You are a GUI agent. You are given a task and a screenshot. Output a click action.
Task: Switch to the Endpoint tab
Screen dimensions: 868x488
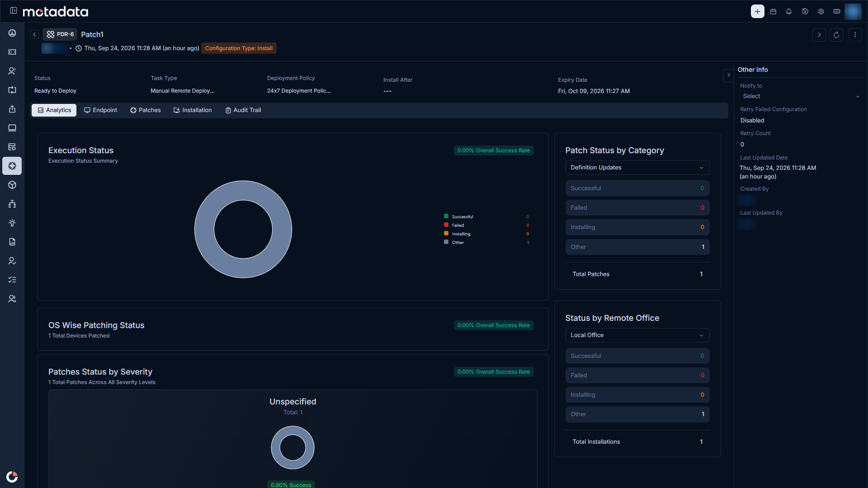point(101,110)
